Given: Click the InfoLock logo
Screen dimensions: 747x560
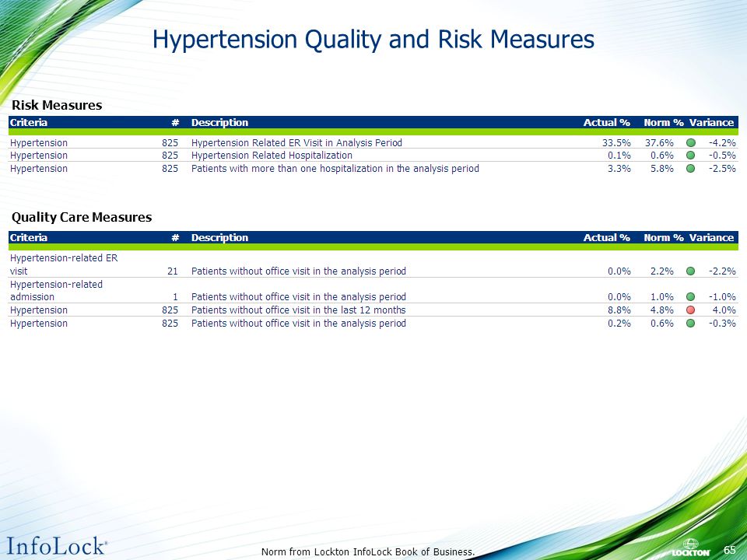Looking at the screenshot, I should [57, 546].
